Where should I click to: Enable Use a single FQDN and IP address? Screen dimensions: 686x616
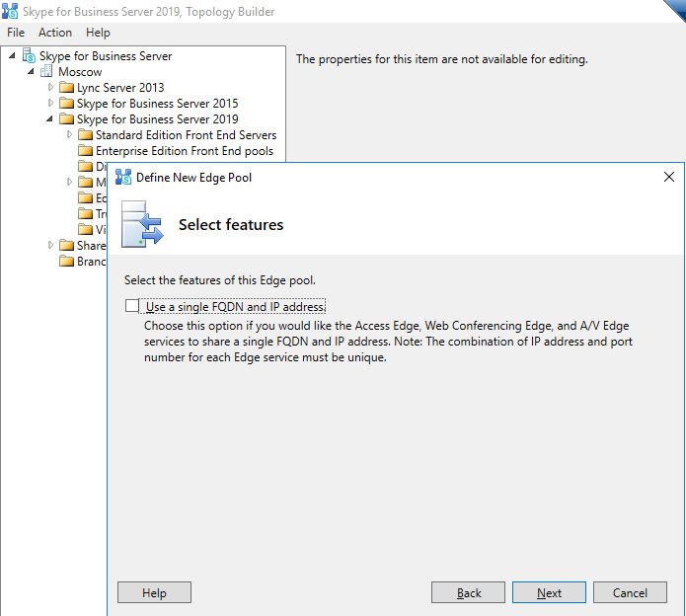click(131, 305)
